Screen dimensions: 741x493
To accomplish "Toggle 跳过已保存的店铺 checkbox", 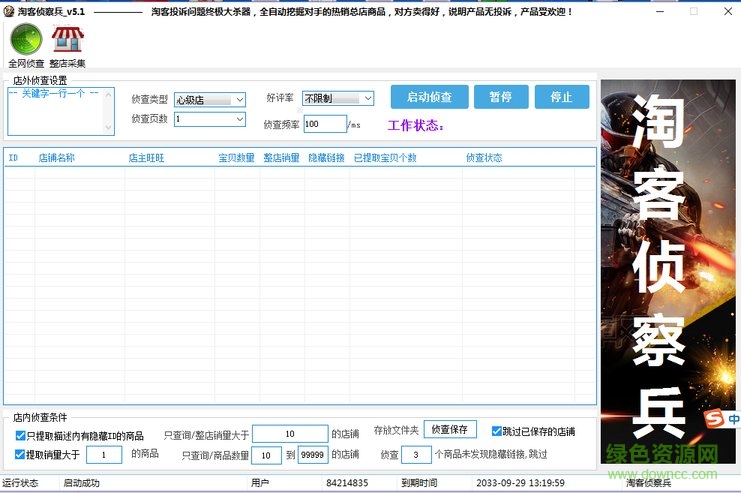I will [x=496, y=431].
